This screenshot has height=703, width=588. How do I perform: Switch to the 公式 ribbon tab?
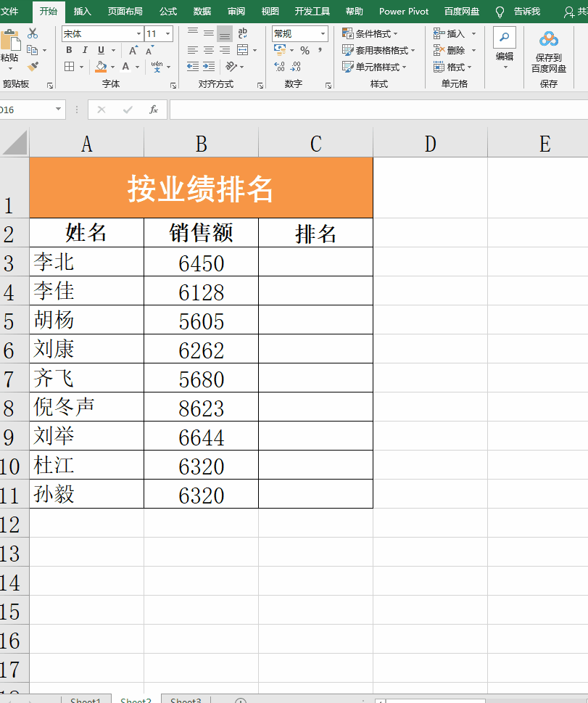click(168, 11)
